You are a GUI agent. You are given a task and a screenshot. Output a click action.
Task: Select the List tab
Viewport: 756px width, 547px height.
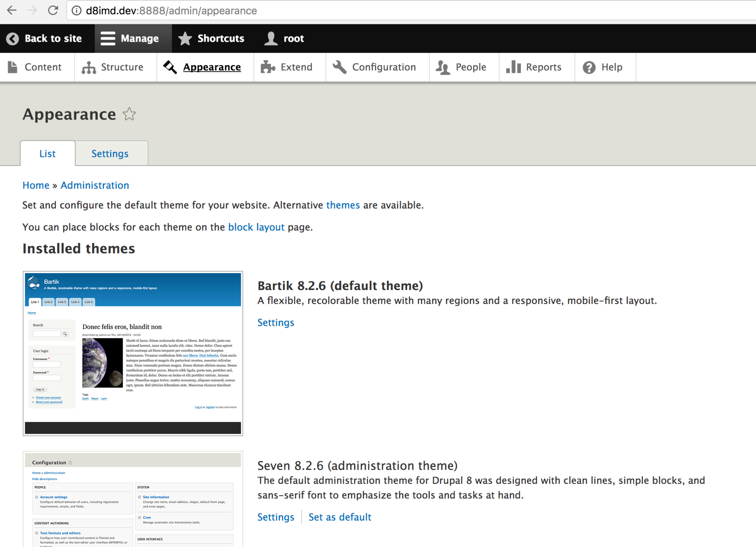tap(47, 154)
